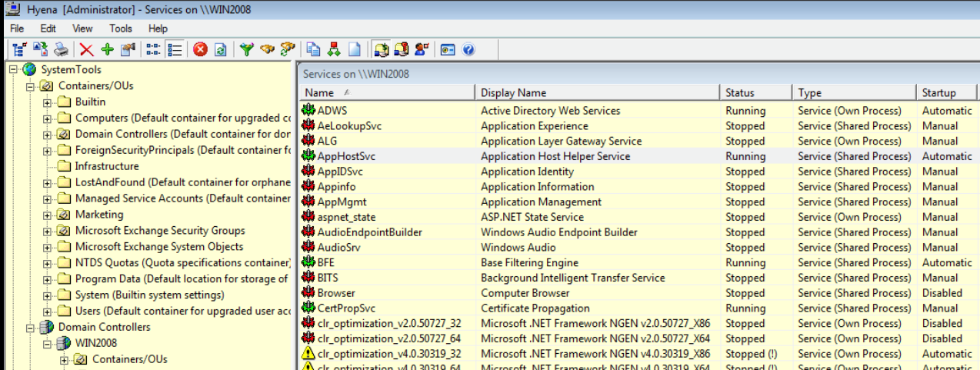Click the copy pages icon in toolbar
Screen dimensions: 980x370
(313, 50)
